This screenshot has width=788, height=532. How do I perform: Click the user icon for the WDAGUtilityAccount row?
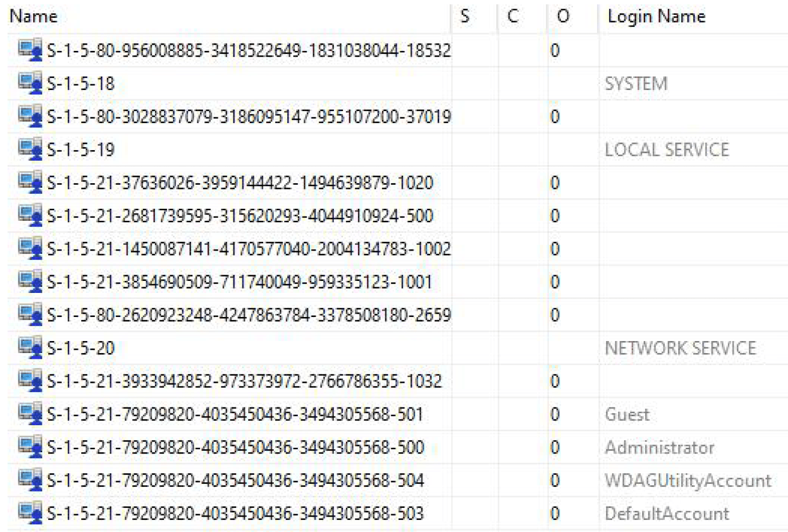pos(30,480)
